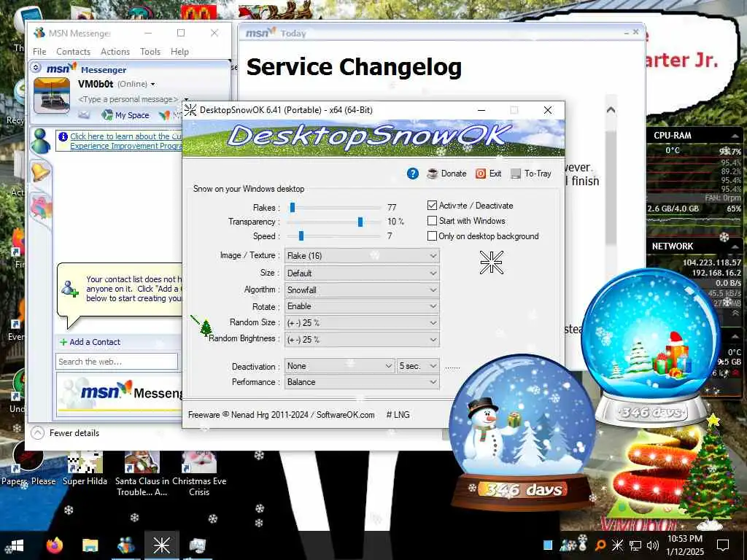Open the volume speaker tray icon
The image size is (747, 560).
(x=653, y=545)
